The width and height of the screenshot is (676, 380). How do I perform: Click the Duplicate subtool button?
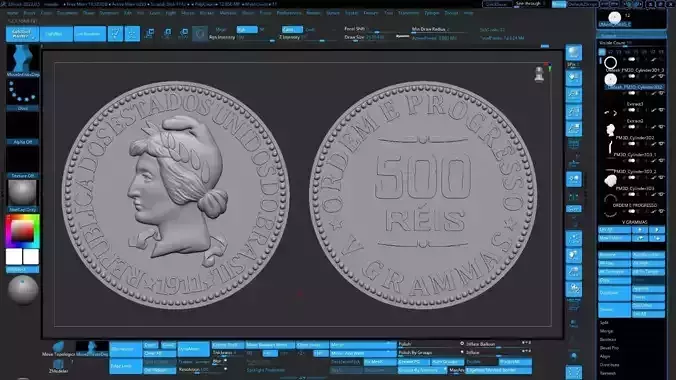pos(614,293)
